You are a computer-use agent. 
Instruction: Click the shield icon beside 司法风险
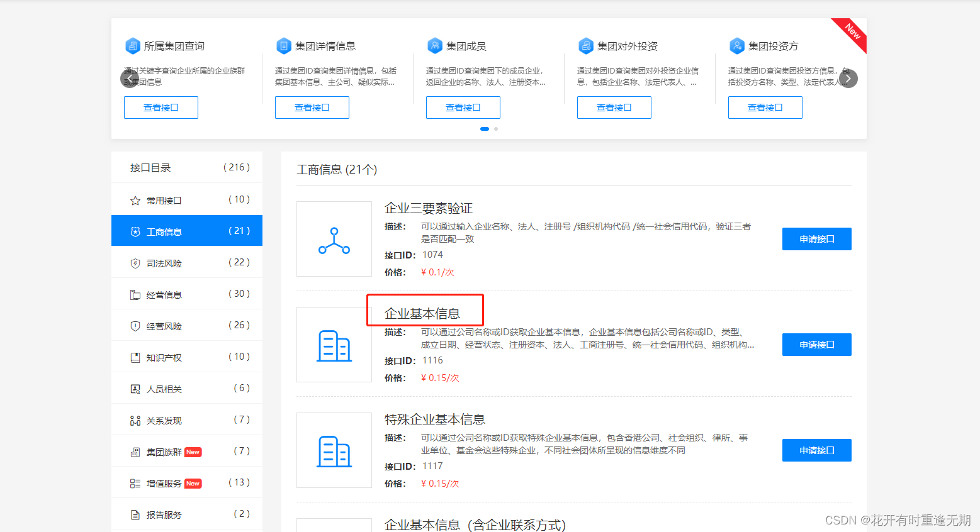(135, 263)
